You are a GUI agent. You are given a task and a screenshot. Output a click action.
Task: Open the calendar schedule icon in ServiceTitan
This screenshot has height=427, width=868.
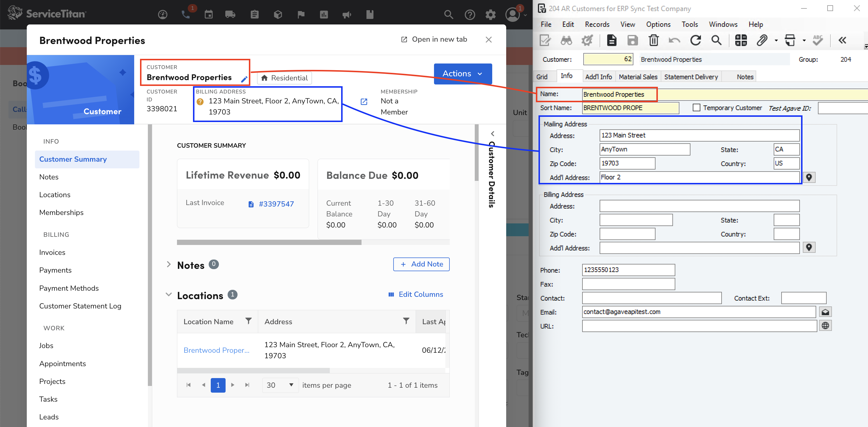click(x=209, y=15)
